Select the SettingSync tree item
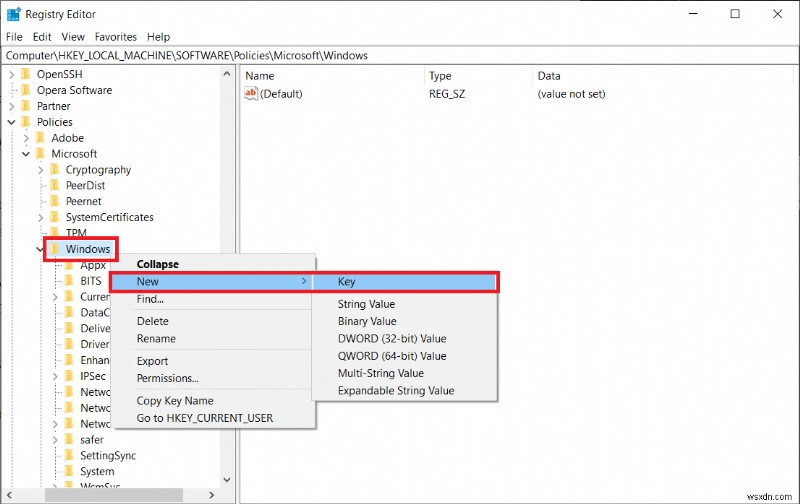The image size is (800, 504). (x=108, y=456)
